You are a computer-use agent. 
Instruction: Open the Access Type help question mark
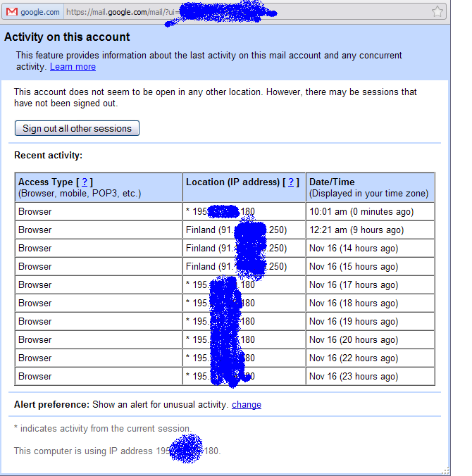(x=85, y=182)
